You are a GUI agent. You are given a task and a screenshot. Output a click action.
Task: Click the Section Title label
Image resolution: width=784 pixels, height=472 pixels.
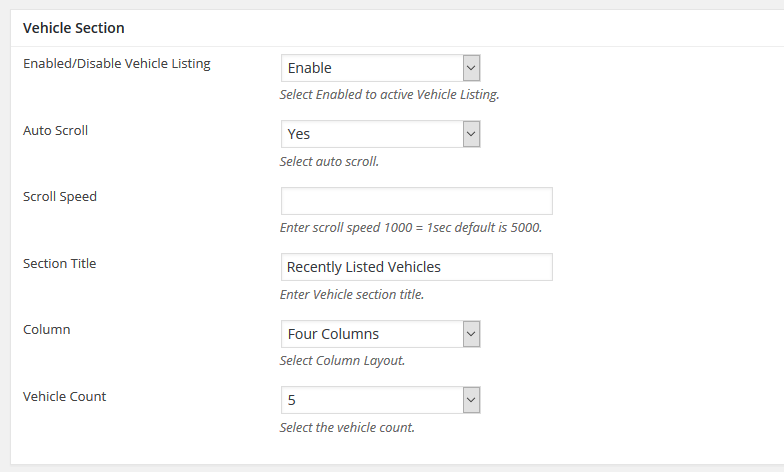pos(60,264)
